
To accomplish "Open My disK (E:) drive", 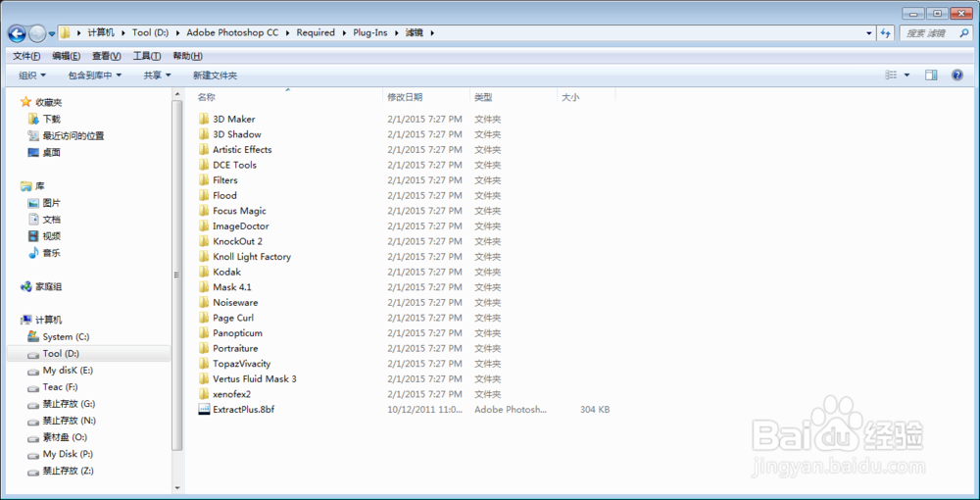I will pyautogui.click(x=60, y=370).
